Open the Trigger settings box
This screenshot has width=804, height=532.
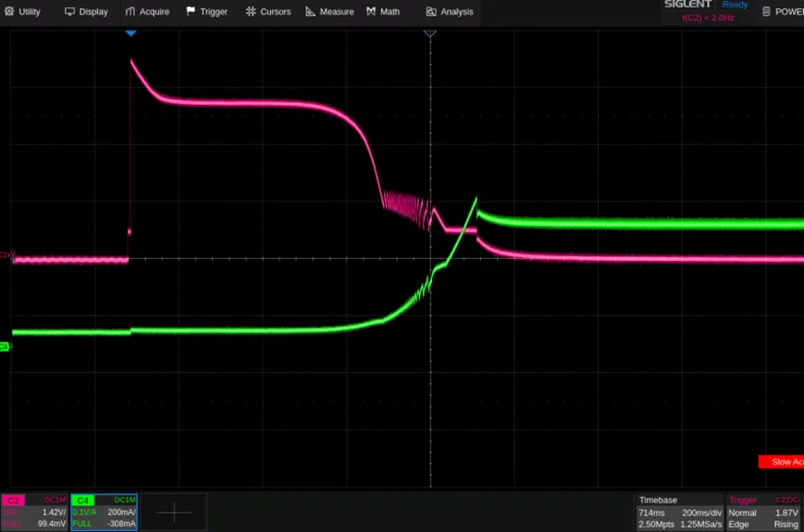(x=761, y=512)
